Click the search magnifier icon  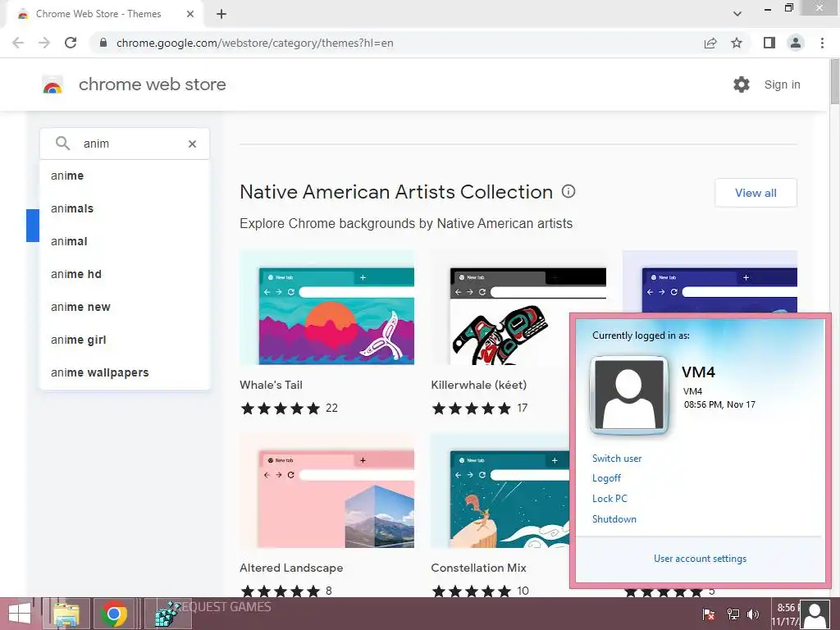(62, 144)
